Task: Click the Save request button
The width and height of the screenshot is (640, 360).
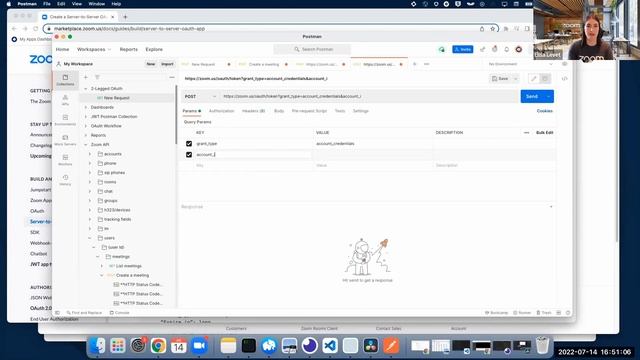Action: 500,78
